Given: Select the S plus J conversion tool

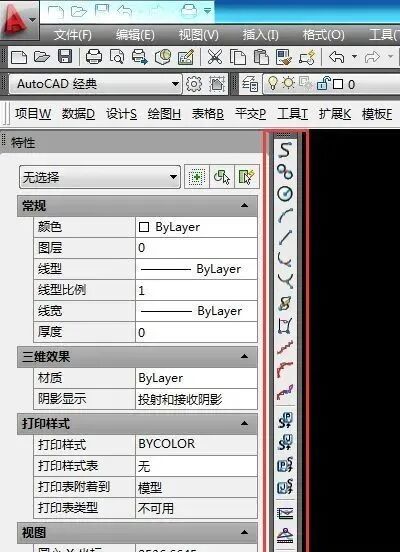Looking at the screenshot, I should tap(285, 442).
